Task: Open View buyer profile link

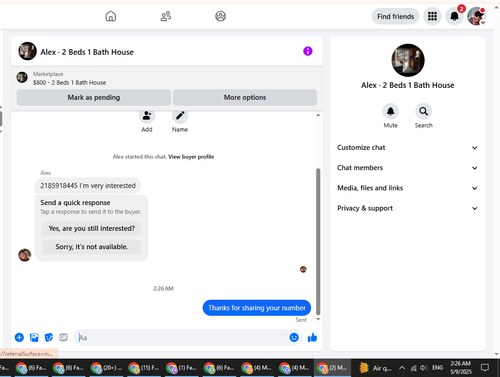Action: coord(191,157)
